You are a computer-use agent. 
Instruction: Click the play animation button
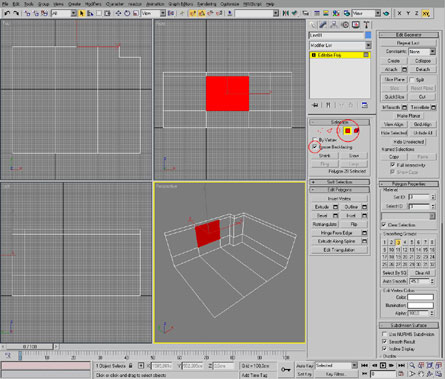coord(383,366)
